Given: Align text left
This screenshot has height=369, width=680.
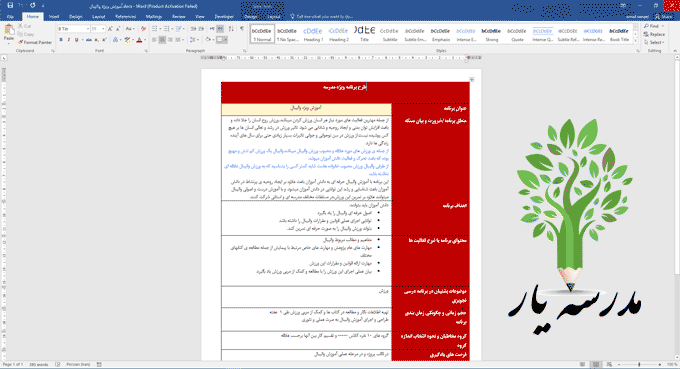Looking at the screenshot, I should [x=154, y=40].
